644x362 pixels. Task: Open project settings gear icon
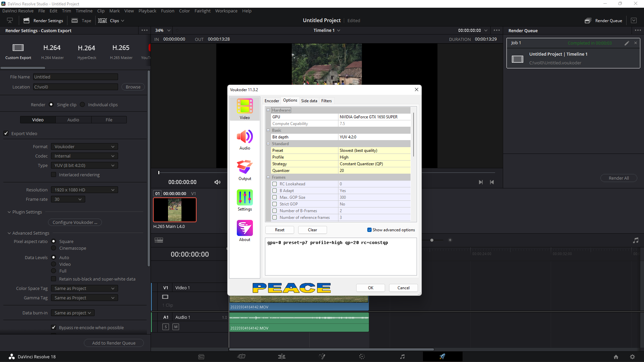632,357
